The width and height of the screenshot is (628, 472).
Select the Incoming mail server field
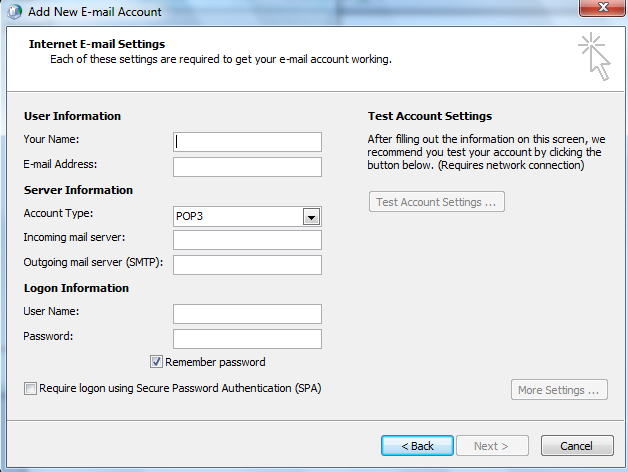click(x=247, y=240)
